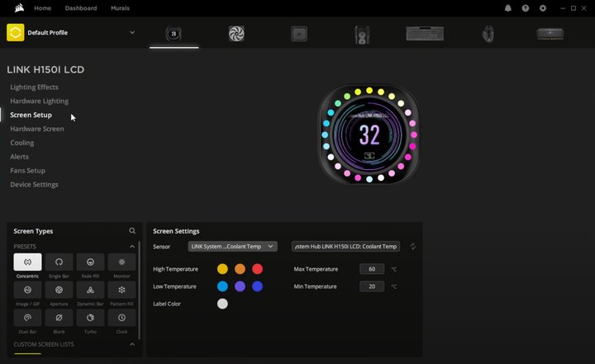Select the keyboard device in device bar
Image resolution: width=595 pixels, height=364 pixels.
(x=425, y=34)
